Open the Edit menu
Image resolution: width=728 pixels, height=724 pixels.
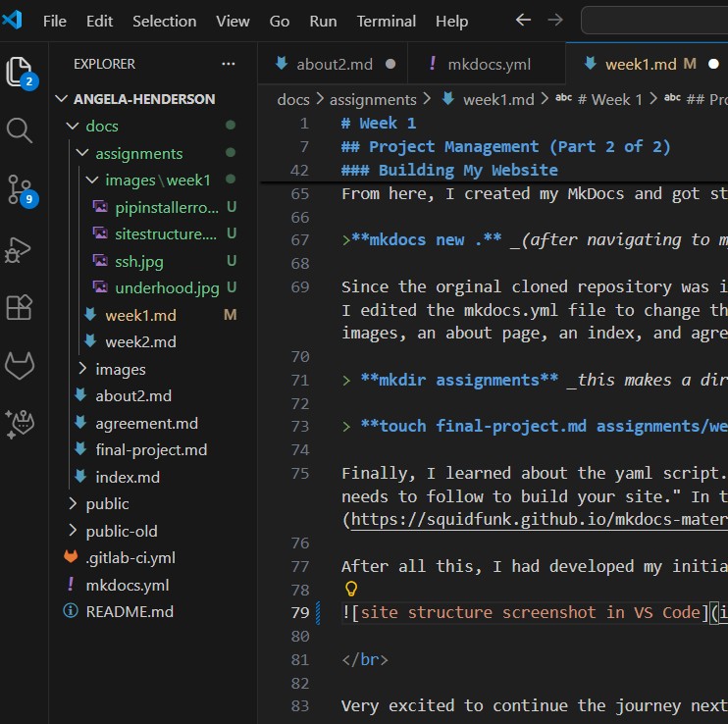pyautogui.click(x=99, y=21)
